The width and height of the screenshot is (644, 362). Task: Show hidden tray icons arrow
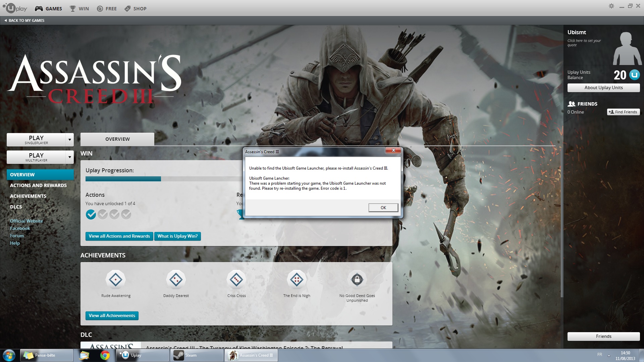point(609,355)
